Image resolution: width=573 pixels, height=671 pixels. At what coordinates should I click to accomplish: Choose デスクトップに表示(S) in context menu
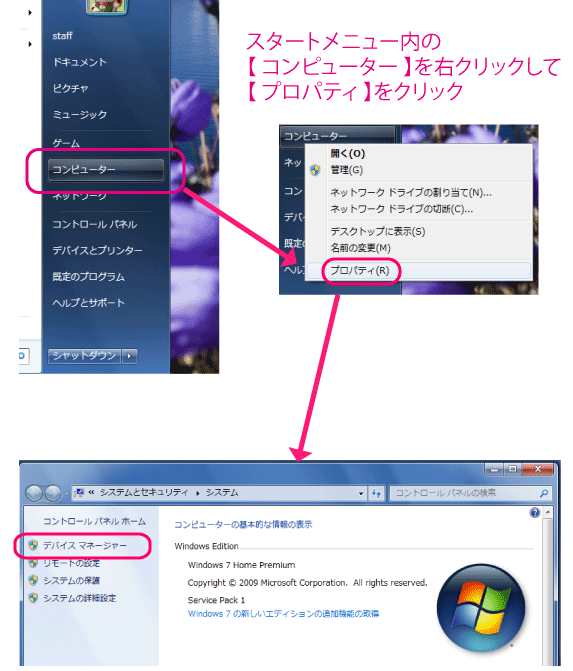[377, 232]
